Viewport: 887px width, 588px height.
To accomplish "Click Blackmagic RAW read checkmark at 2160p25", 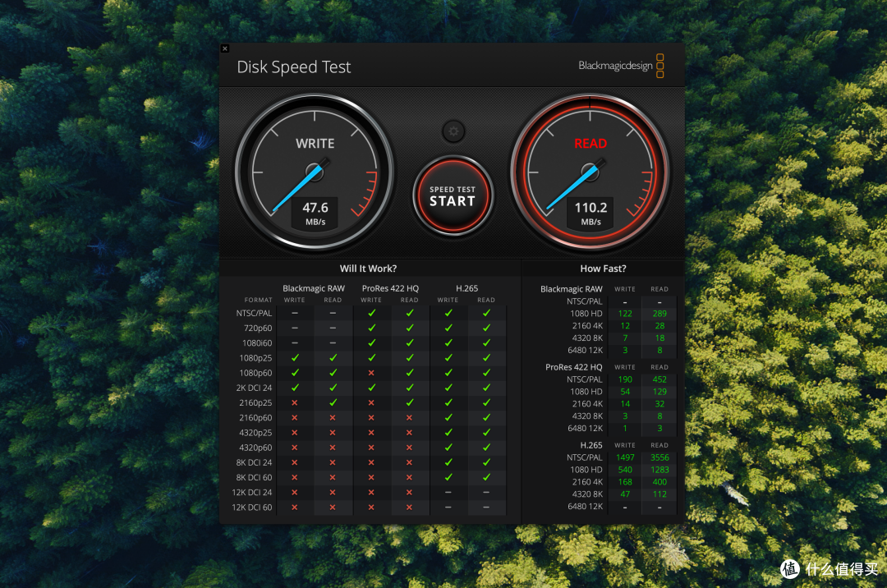I will click(x=333, y=402).
